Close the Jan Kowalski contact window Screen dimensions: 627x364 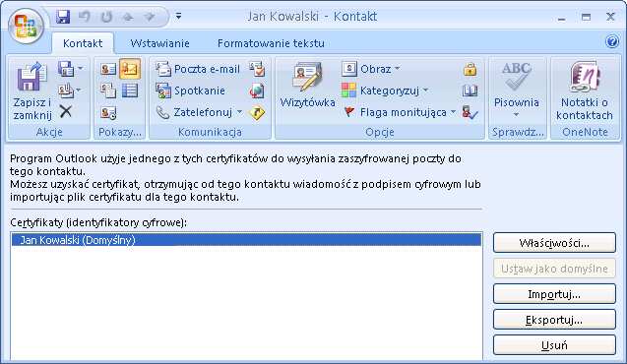click(x=610, y=17)
